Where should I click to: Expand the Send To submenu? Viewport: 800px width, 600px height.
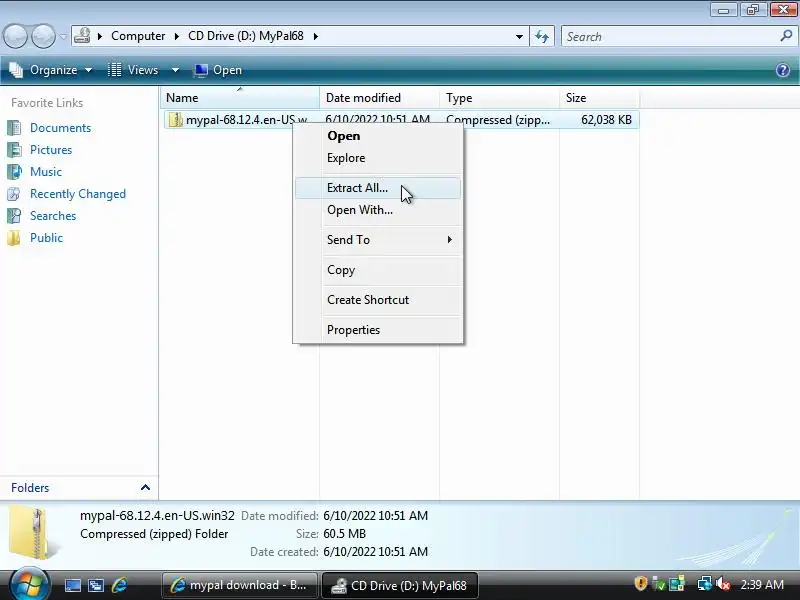pyautogui.click(x=378, y=240)
